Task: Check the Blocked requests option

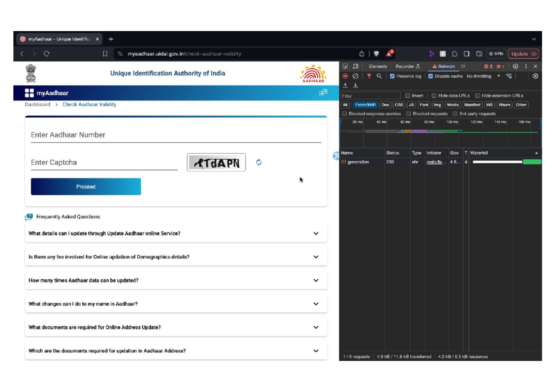Action: click(x=409, y=114)
